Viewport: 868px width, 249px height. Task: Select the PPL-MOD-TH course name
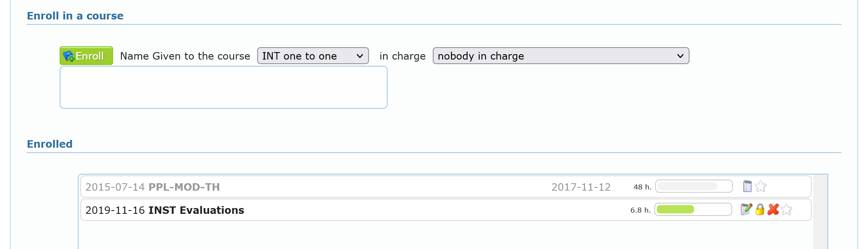[x=184, y=187]
